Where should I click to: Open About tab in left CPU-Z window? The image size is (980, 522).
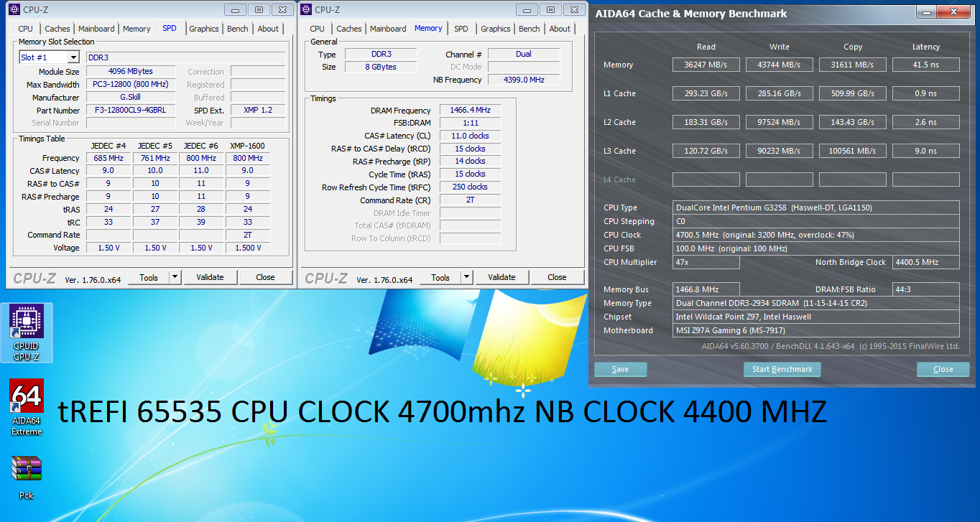point(268,29)
